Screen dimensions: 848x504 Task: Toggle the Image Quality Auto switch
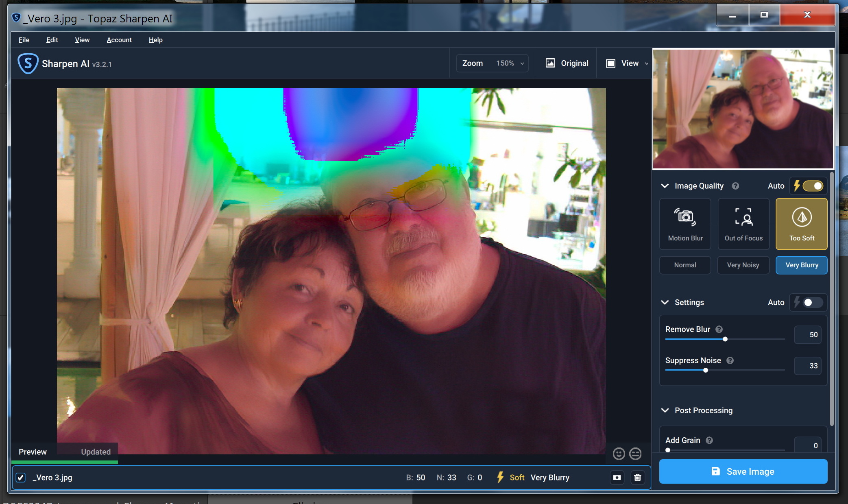(813, 186)
